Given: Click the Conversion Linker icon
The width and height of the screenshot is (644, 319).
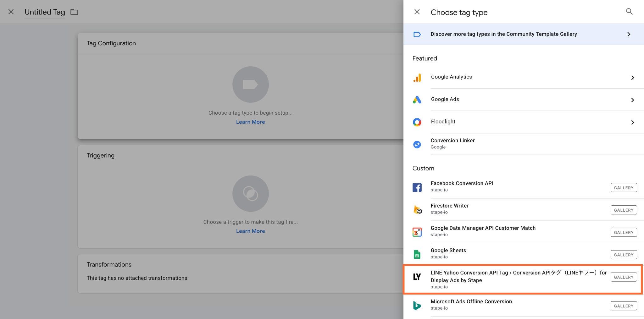Looking at the screenshot, I should tap(417, 144).
